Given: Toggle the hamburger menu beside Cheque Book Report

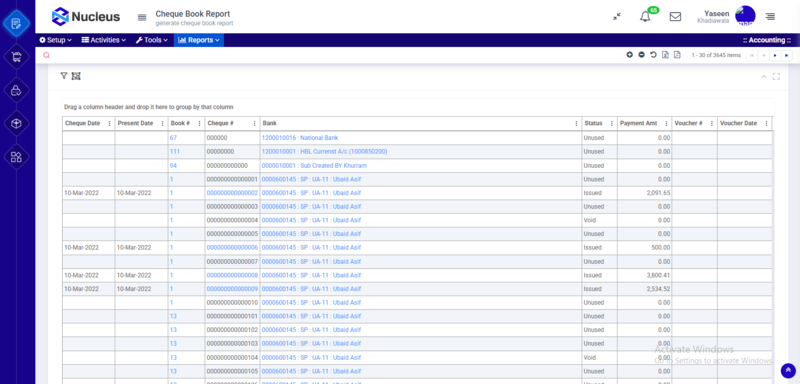Looking at the screenshot, I should click(142, 17).
